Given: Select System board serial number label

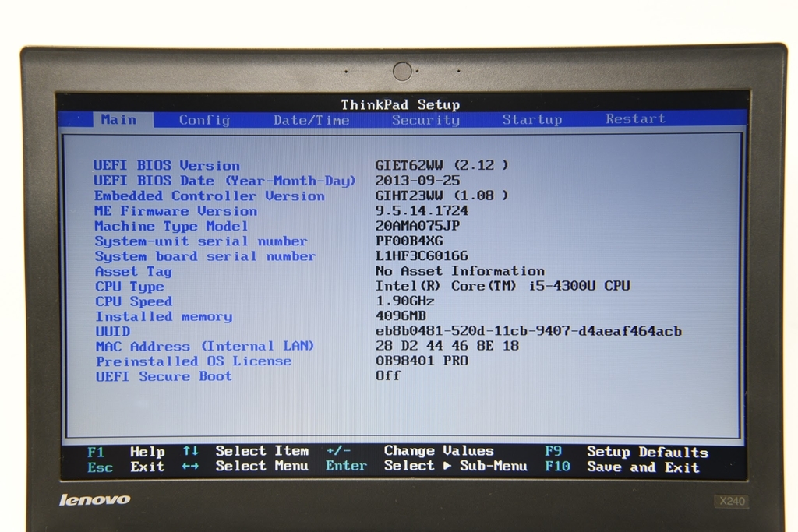Looking at the screenshot, I should [x=205, y=256].
